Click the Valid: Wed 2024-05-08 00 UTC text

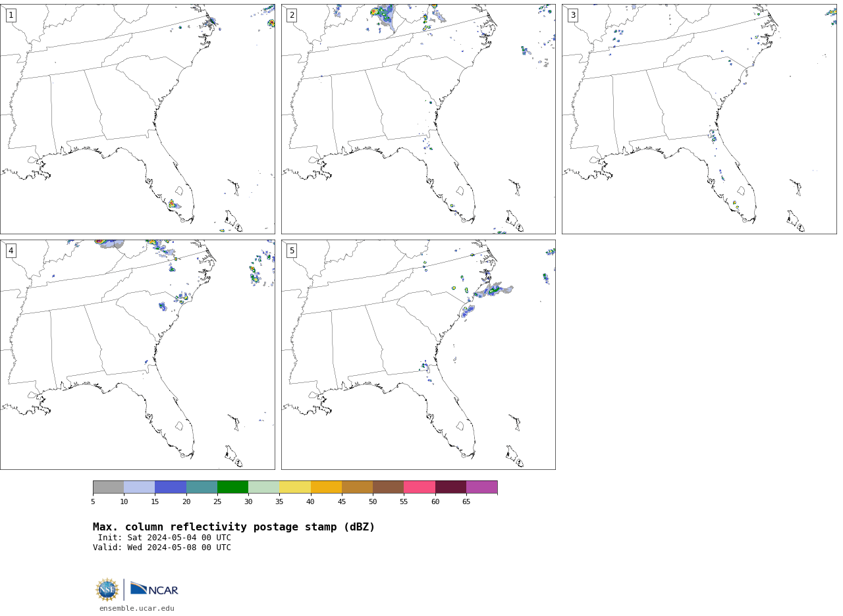click(x=162, y=548)
